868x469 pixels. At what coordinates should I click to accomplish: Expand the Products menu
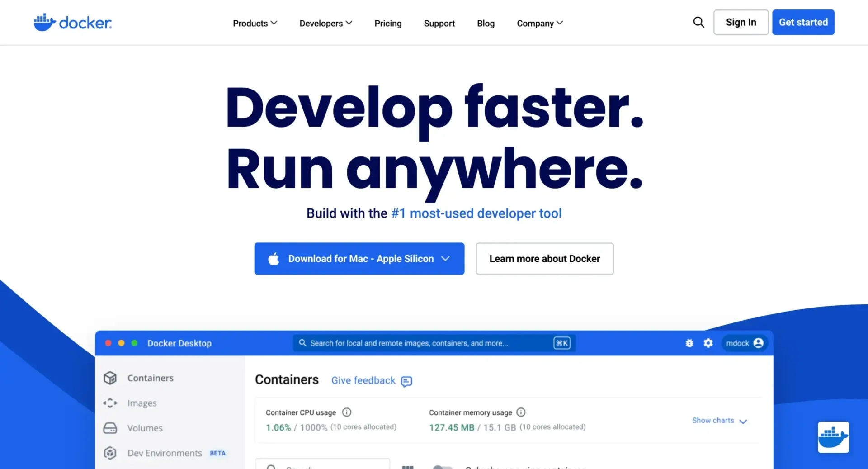255,23
